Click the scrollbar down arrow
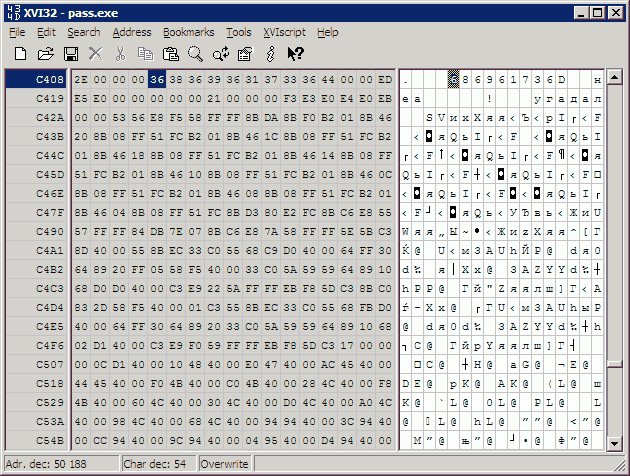Screen dimensions: 630x476 point(616,443)
